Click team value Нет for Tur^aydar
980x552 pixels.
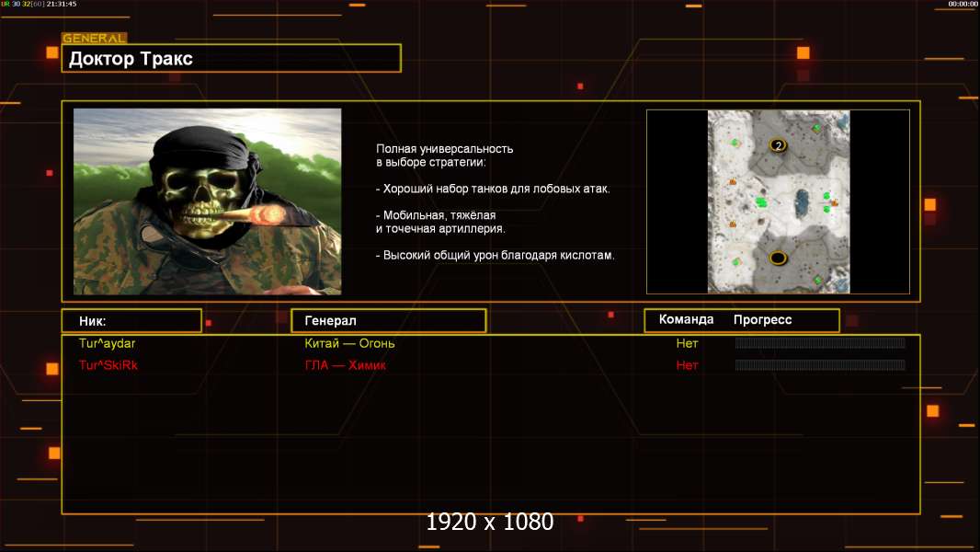click(687, 343)
